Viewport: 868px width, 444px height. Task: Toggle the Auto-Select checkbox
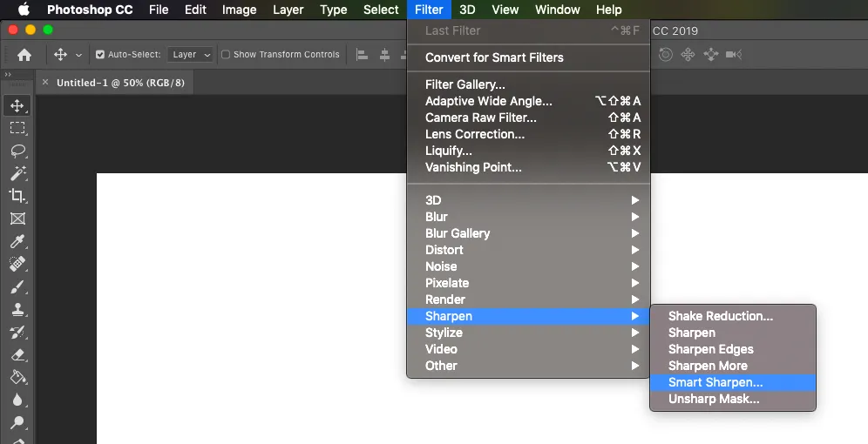coord(100,54)
